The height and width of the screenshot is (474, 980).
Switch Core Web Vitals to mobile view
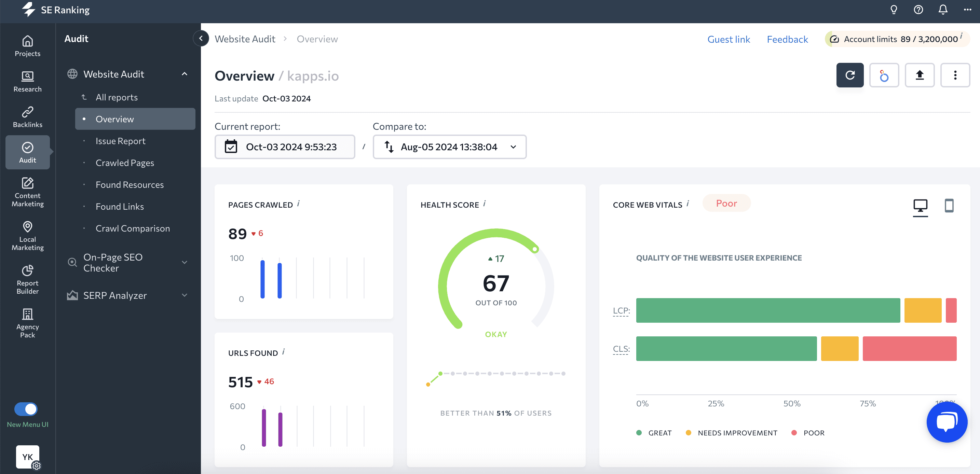pos(949,206)
